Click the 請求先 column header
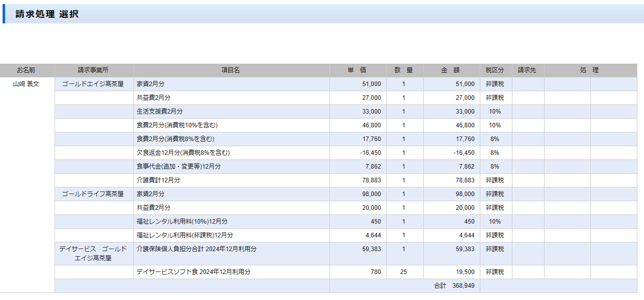The image size is (644, 300). (527, 70)
